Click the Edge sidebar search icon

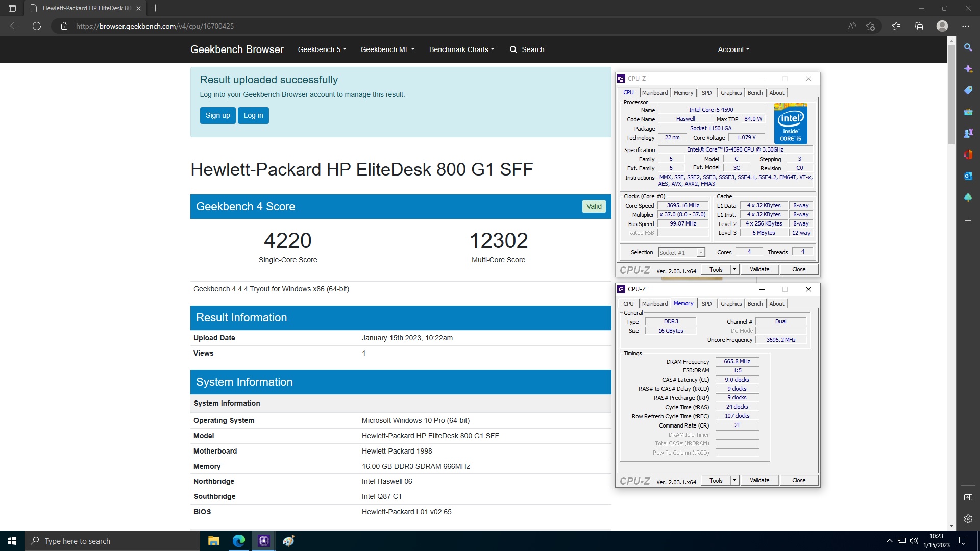point(968,47)
